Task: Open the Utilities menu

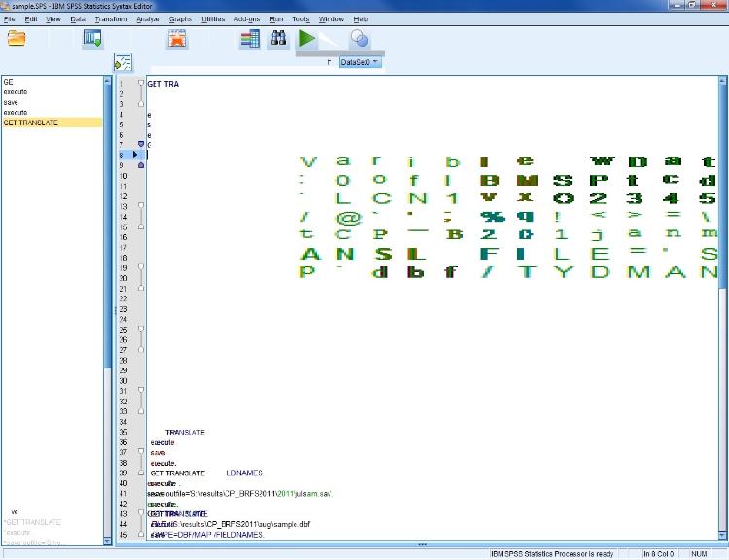Action: click(x=213, y=18)
